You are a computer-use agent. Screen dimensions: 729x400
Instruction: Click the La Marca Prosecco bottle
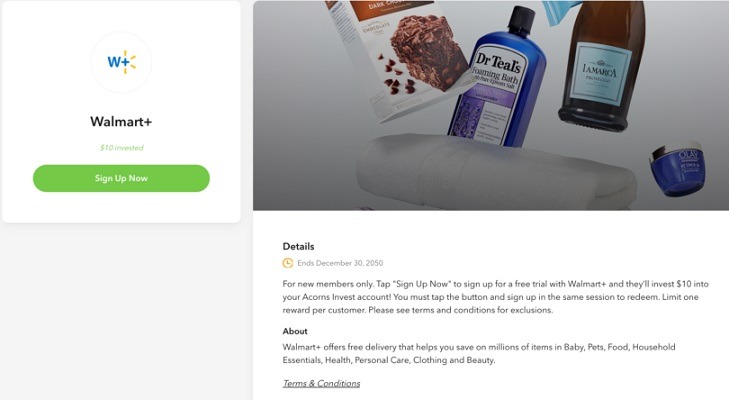coord(601,65)
